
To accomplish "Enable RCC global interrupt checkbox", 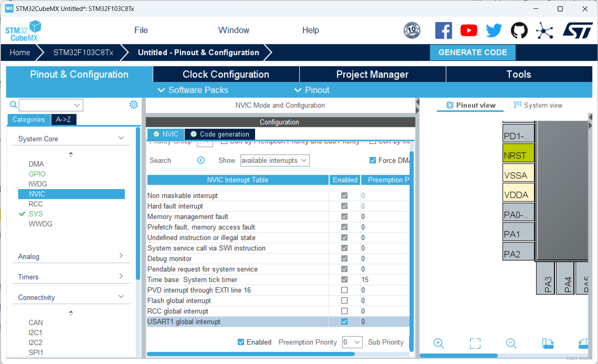I will [344, 311].
